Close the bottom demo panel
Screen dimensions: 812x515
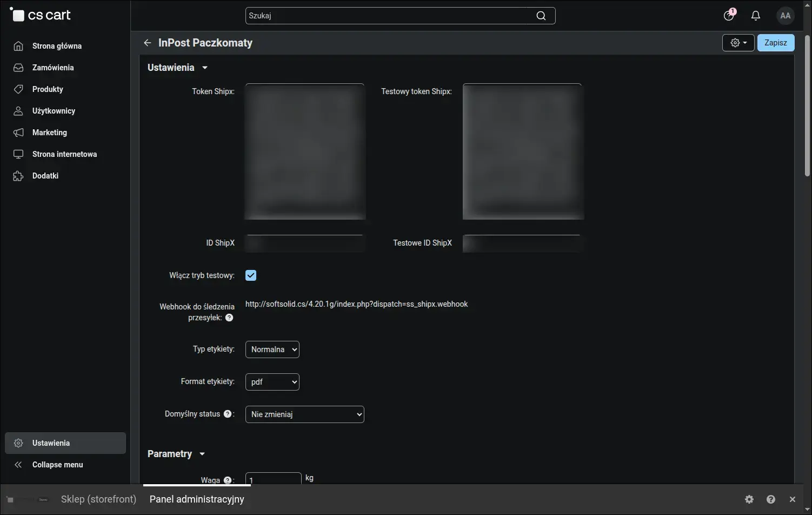[793, 499]
